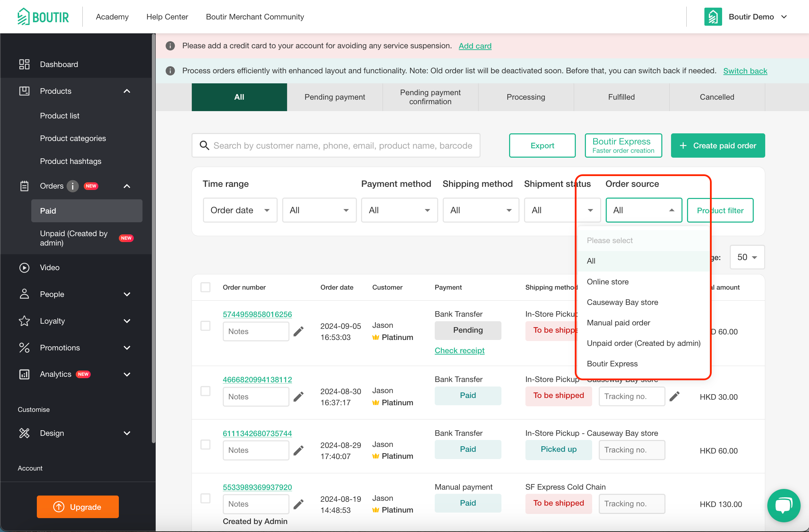Click the Design tools icon

tap(24, 433)
